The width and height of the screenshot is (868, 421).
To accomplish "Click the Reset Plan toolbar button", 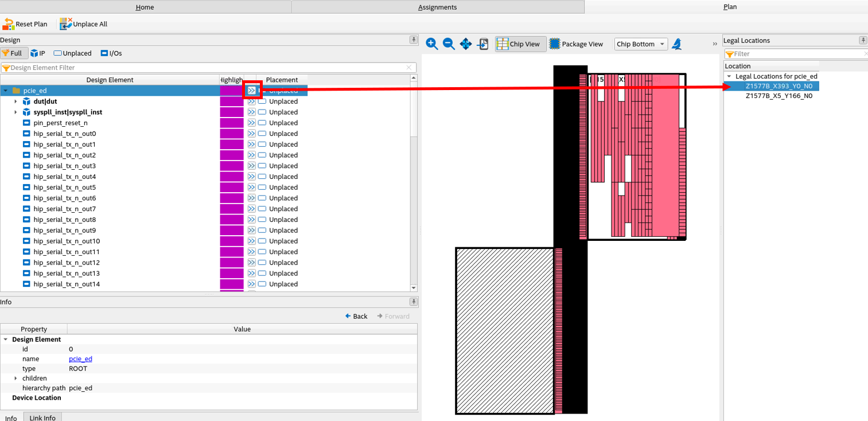I will (25, 24).
